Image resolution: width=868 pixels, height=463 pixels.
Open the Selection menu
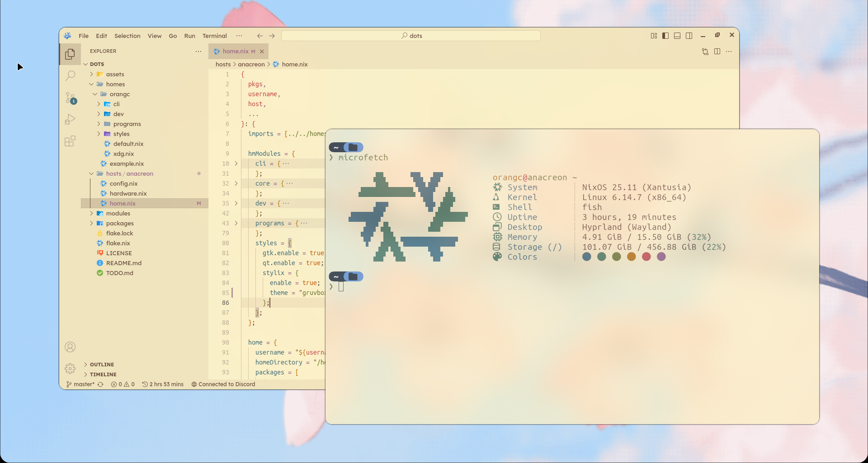(x=127, y=36)
